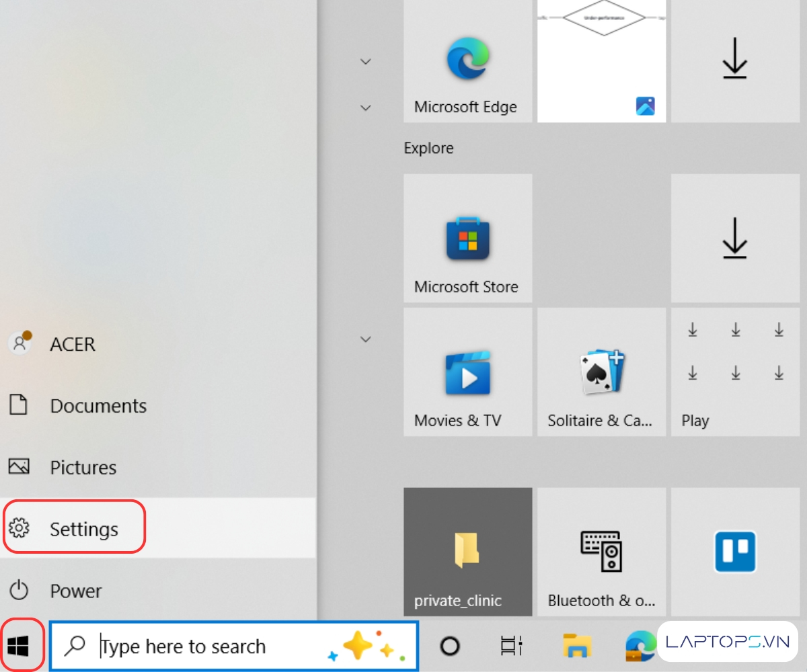Click the Task View taskbar icon
This screenshot has height=672, width=807.
coord(512,646)
